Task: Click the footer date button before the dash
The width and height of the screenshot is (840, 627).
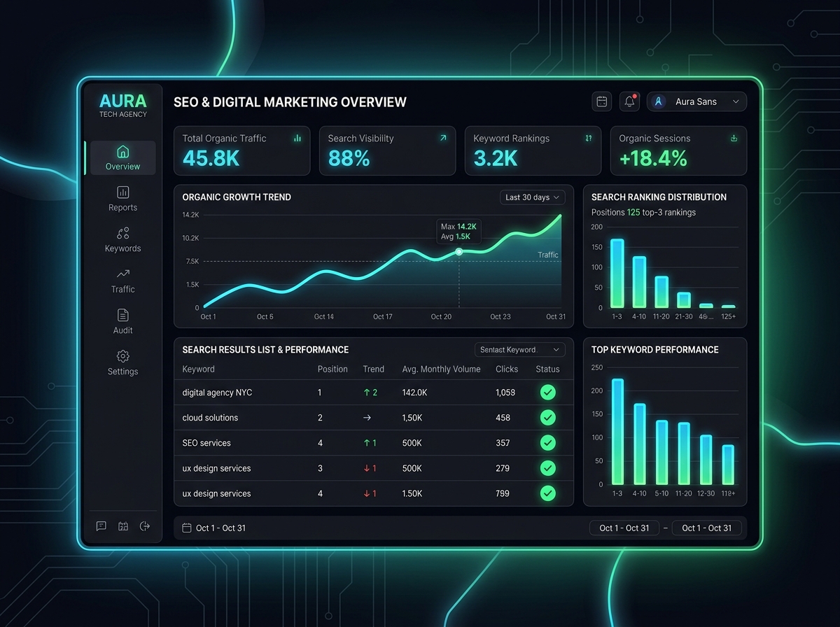Action: tap(624, 528)
